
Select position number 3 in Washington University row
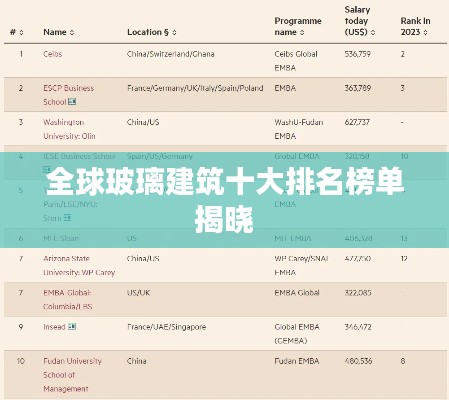coord(21,122)
